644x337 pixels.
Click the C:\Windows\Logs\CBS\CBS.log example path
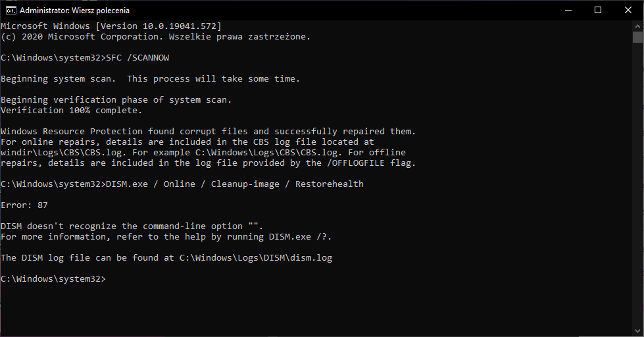pyautogui.click(x=266, y=152)
